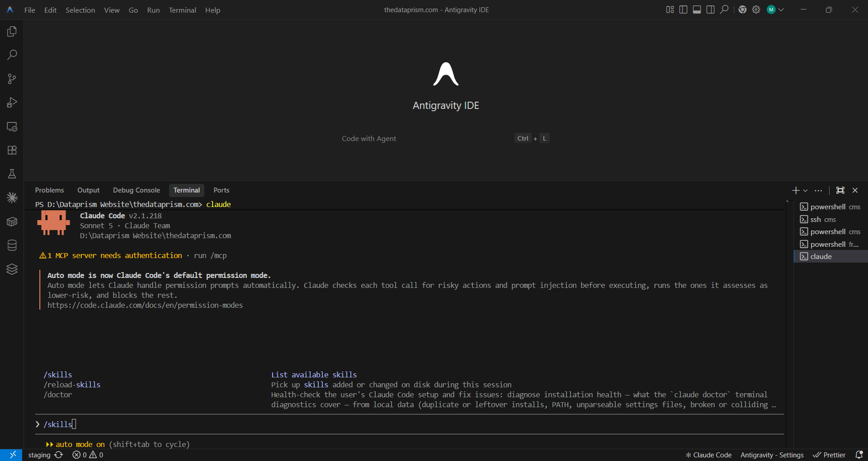868x461 pixels.
Task: Open the Terminal menu
Action: tap(182, 10)
